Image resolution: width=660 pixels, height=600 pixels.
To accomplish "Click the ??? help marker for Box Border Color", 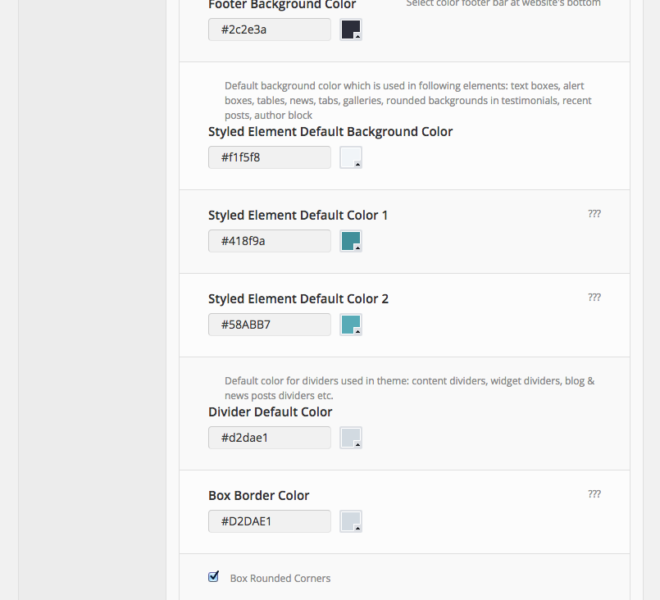I will (x=594, y=494).
